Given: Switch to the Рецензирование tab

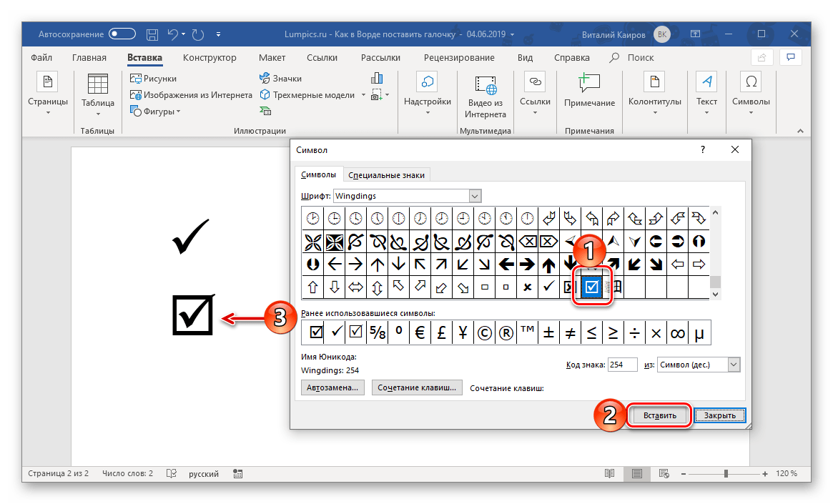Looking at the screenshot, I should tap(459, 57).
